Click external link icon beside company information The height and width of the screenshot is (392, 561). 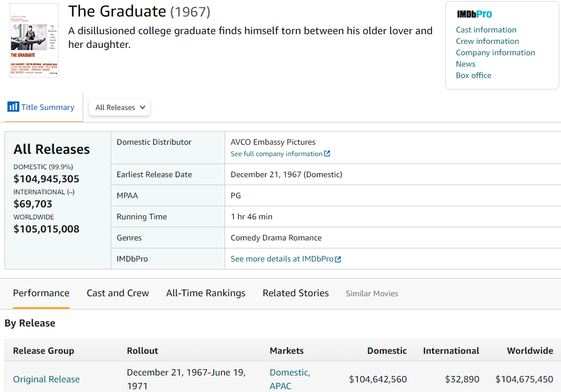(327, 153)
